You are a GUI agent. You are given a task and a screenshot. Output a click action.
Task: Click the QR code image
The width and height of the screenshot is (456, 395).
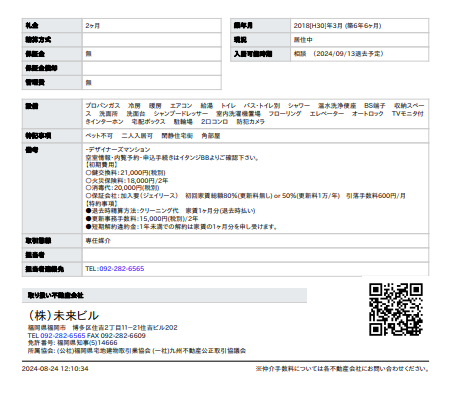coord(396,309)
